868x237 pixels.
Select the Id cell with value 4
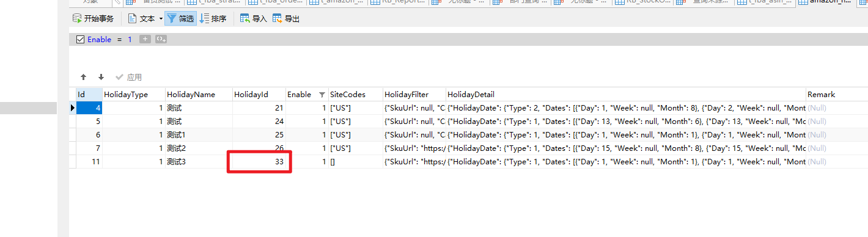(89, 108)
